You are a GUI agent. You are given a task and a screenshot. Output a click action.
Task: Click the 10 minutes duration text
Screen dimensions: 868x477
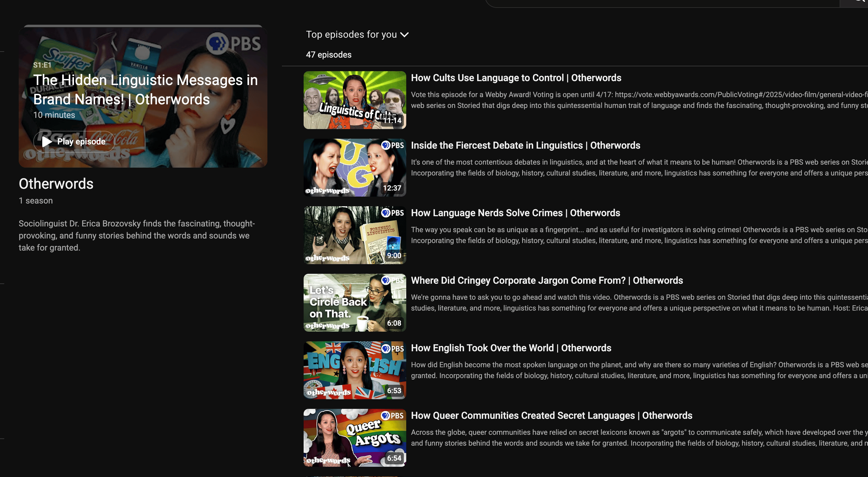point(54,115)
